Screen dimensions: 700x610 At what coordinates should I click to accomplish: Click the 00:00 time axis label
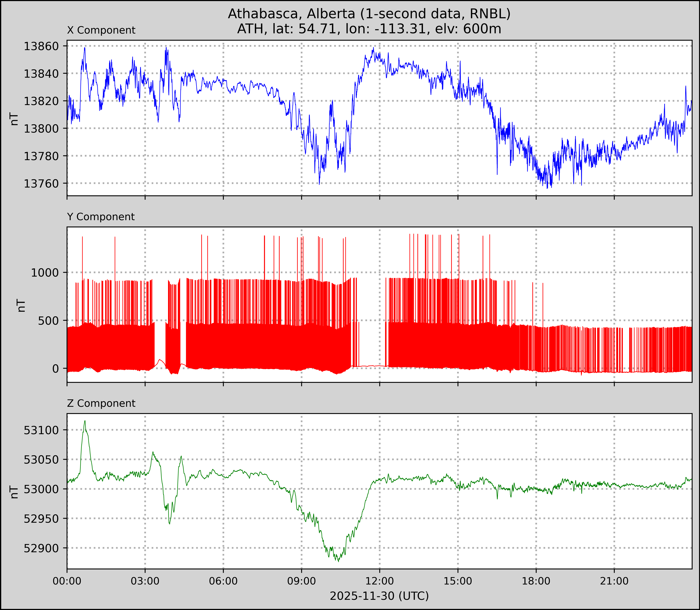[67, 581]
